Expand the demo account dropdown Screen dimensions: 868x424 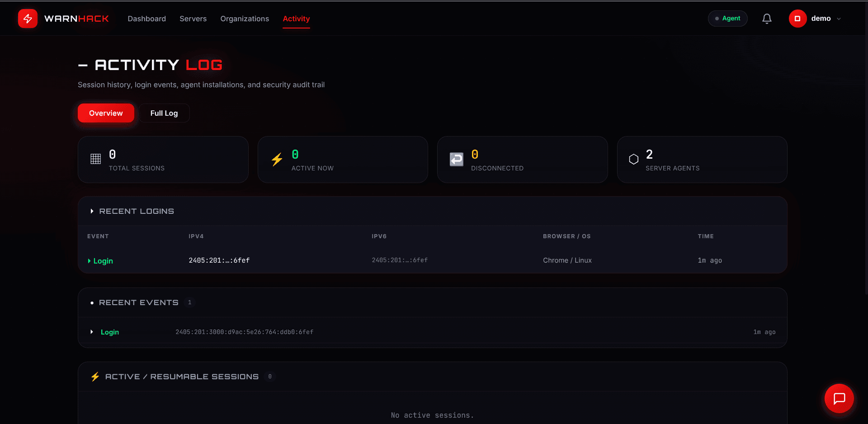coord(839,19)
